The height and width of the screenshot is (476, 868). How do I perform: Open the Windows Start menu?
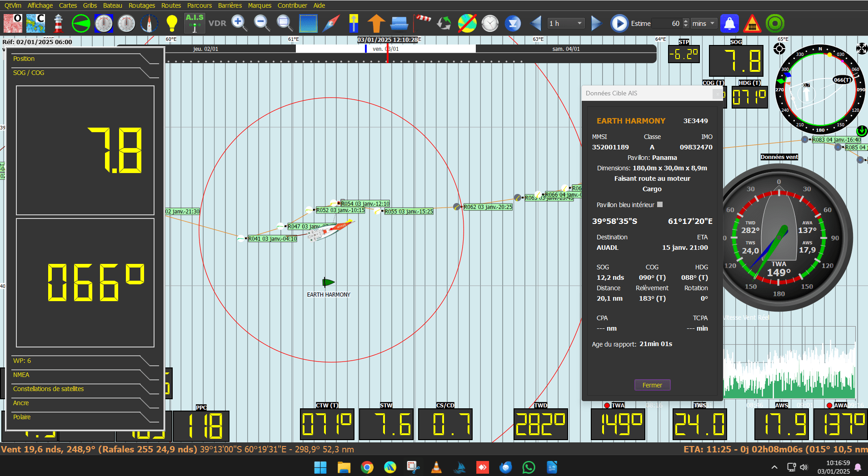point(320,467)
